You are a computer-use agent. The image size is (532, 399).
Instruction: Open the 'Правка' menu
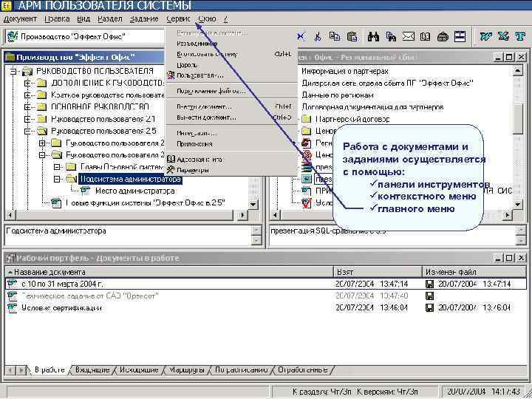tap(57, 19)
